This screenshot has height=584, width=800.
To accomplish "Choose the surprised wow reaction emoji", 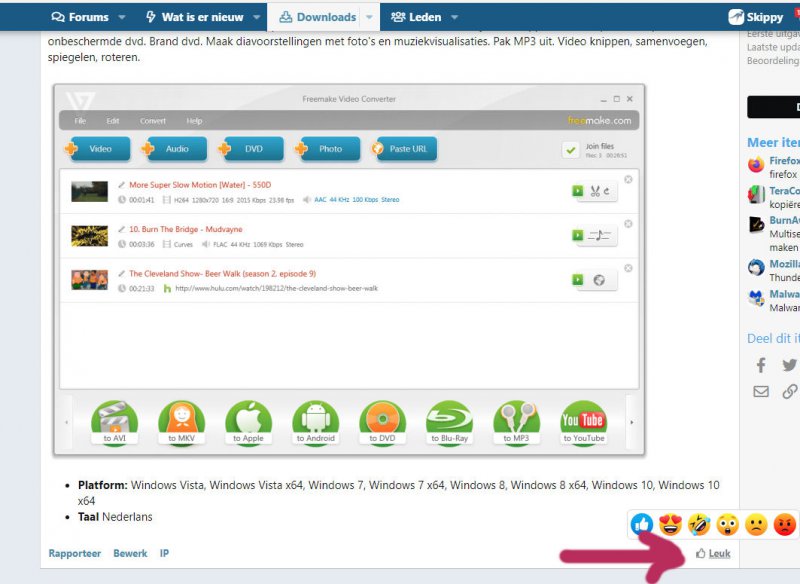I will 728,524.
